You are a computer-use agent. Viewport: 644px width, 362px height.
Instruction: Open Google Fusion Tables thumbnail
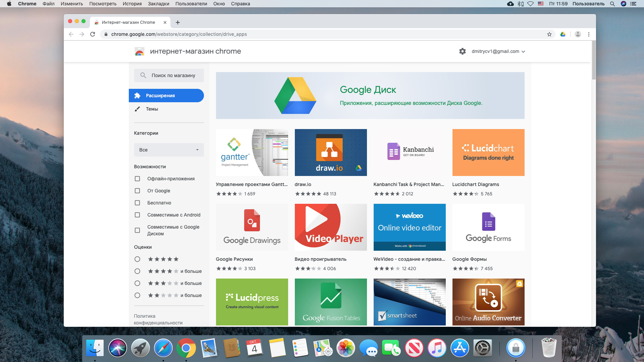[x=331, y=302]
